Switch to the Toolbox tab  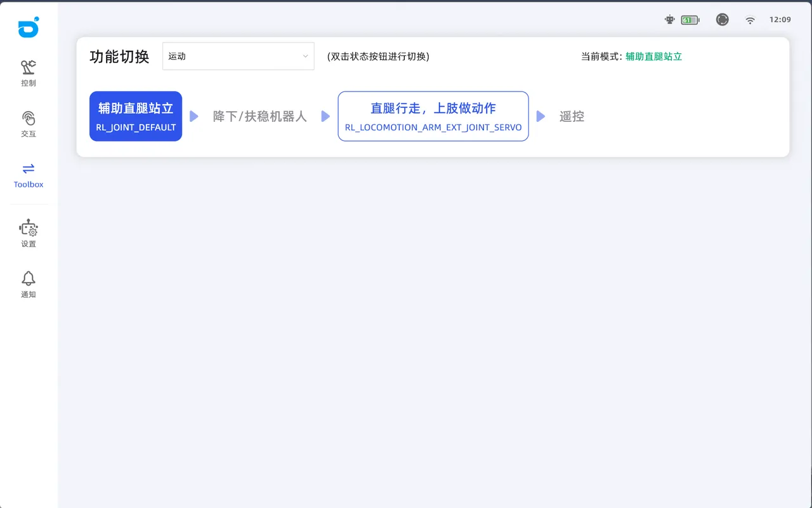29,175
